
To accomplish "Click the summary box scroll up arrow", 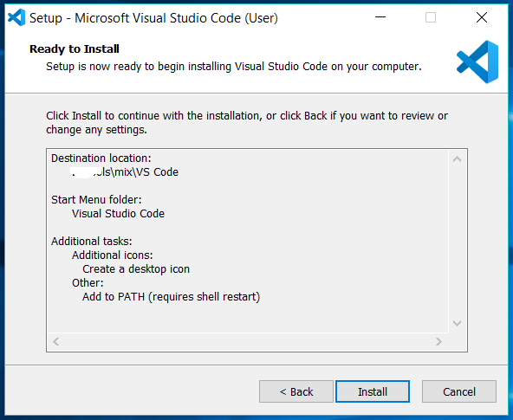I will [x=457, y=159].
